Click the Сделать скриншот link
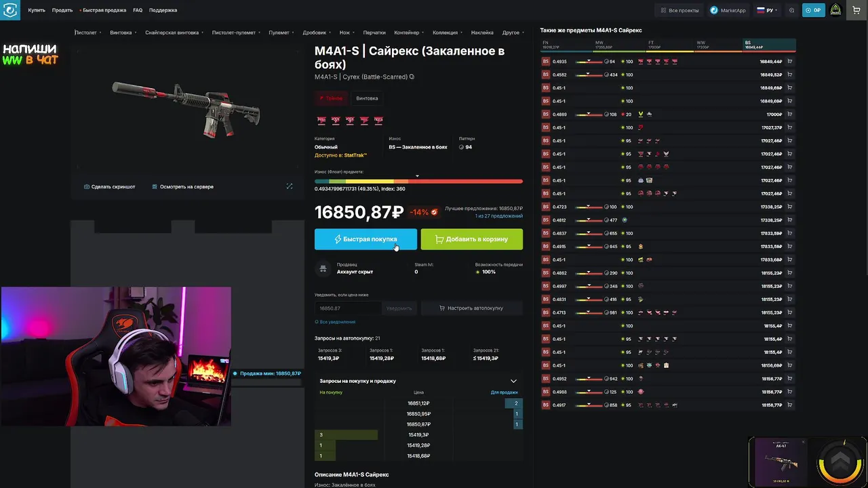This screenshot has width=868, height=488. click(x=109, y=186)
